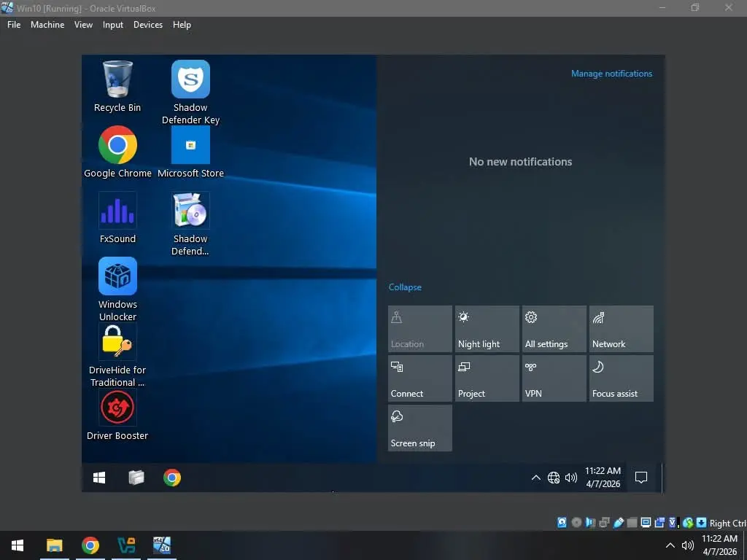Click the Connect quick action tile
The width and height of the screenshot is (747, 560).
(x=419, y=378)
